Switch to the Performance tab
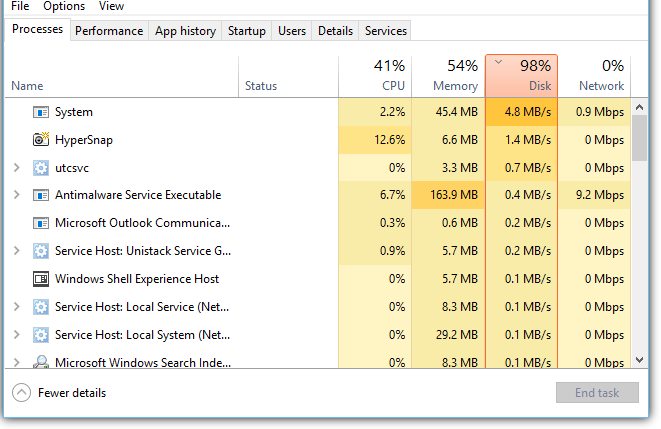This screenshot has width=661, height=429. point(109,31)
